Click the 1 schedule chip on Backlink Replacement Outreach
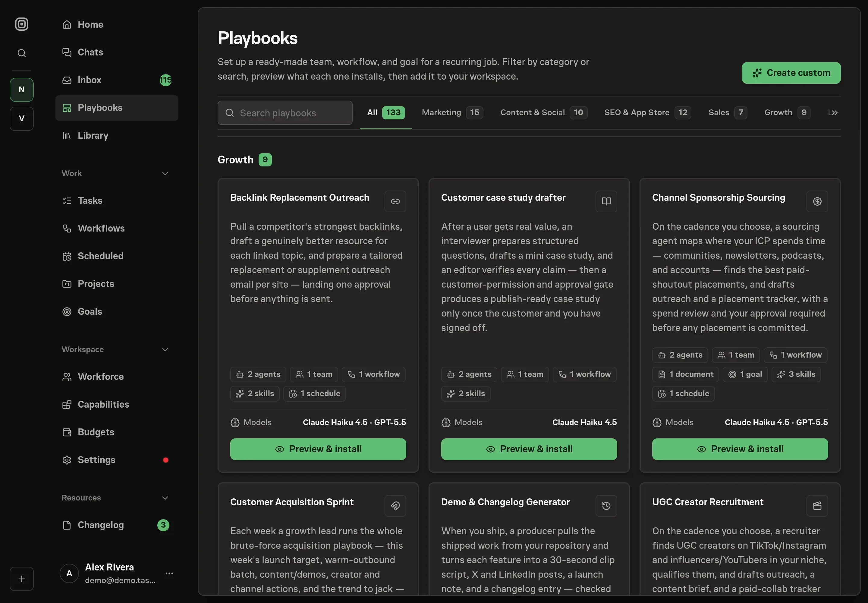 point(314,394)
